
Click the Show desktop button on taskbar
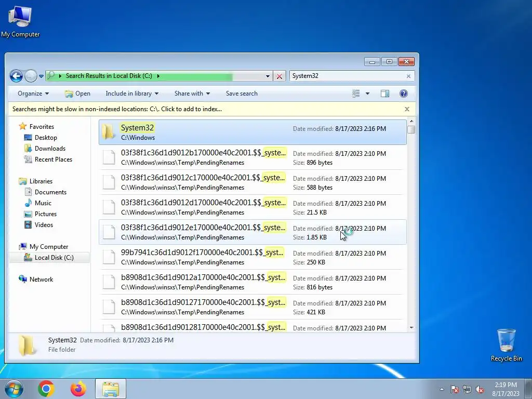click(528, 389)
